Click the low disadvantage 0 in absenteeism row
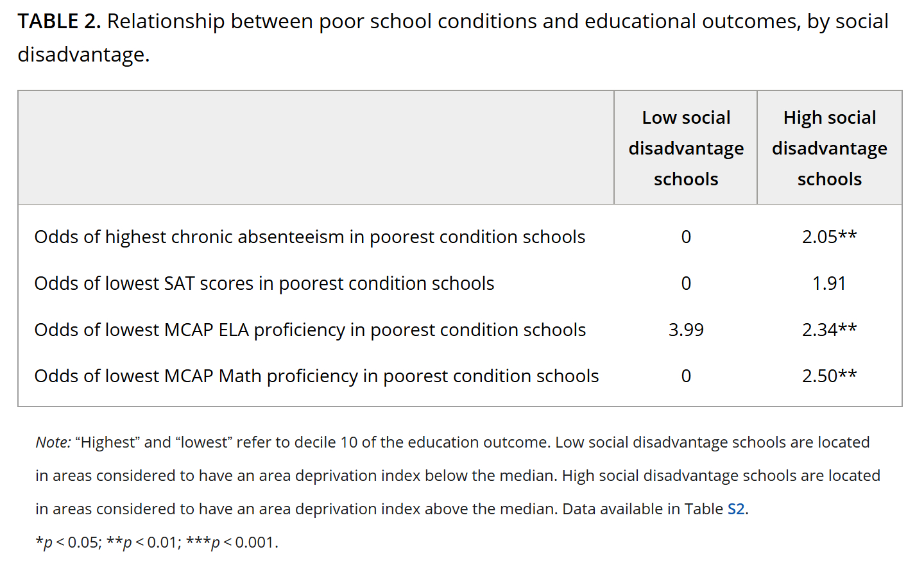 point(686,237)
